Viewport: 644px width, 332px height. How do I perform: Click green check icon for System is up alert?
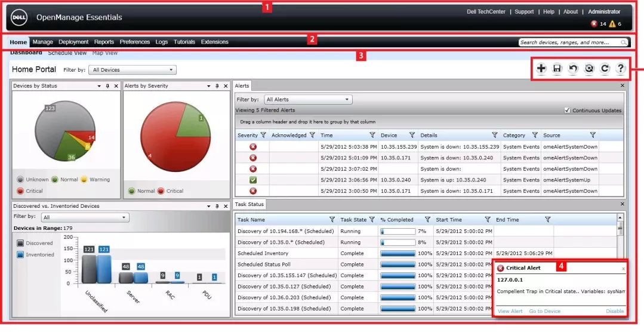pyautogui.click(x=253, y=180)
